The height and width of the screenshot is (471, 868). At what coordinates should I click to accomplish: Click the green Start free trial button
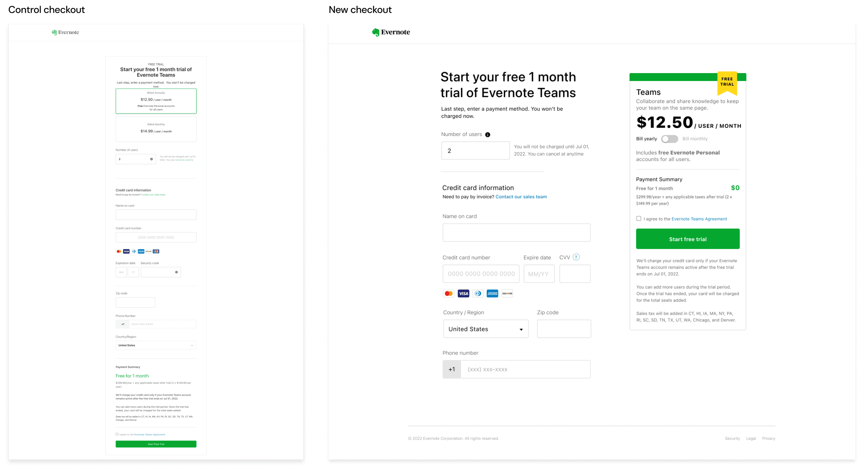point(688,239)
